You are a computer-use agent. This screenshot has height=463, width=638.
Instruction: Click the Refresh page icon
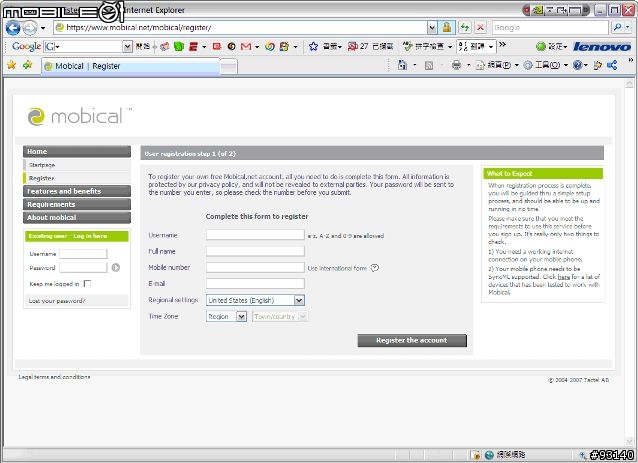click(x=465, y=28)
